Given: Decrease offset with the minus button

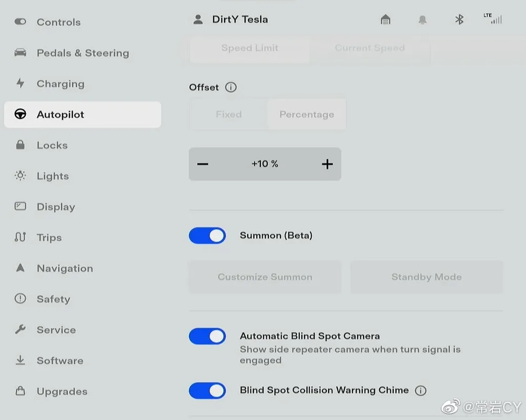Looking at the screenshot, I should (203, 164).
